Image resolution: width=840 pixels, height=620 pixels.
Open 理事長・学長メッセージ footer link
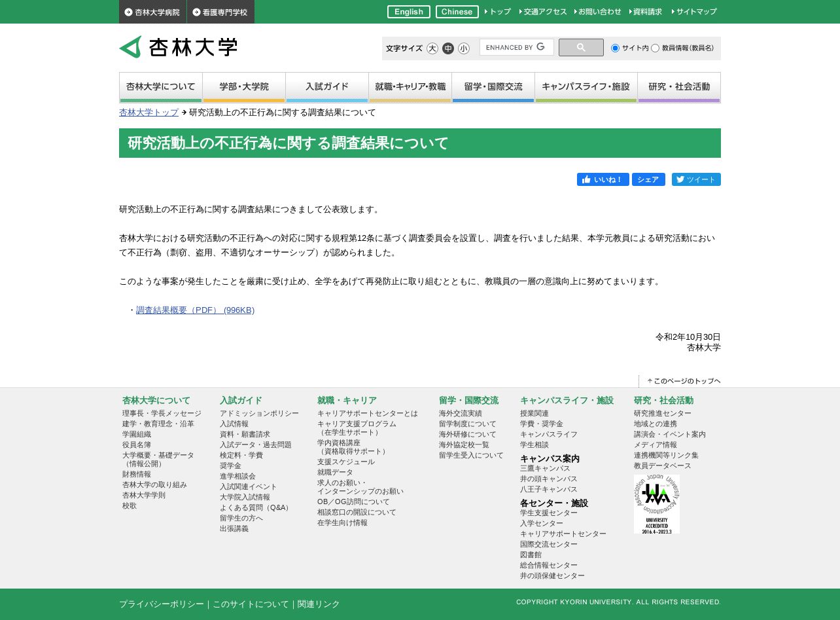tap(162, 414)
